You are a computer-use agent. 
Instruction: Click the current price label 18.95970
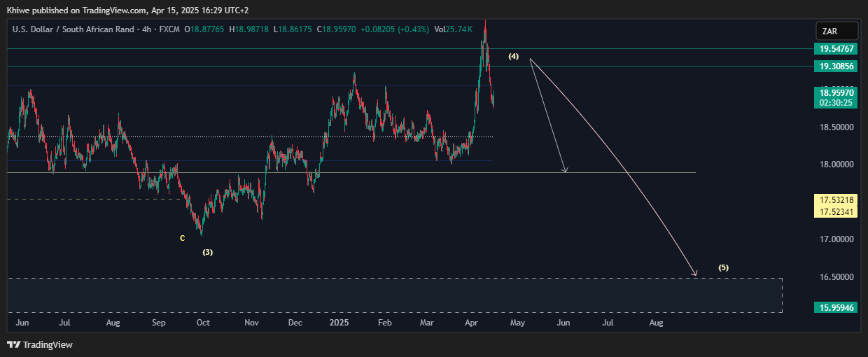click(x=836, y=92)
